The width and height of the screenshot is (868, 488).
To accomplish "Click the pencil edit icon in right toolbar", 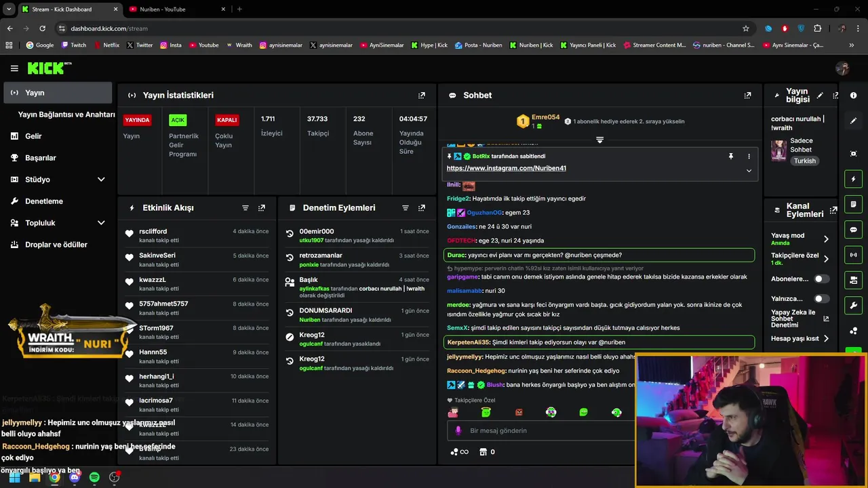I will pyautogui.click(x=853, y=121).
